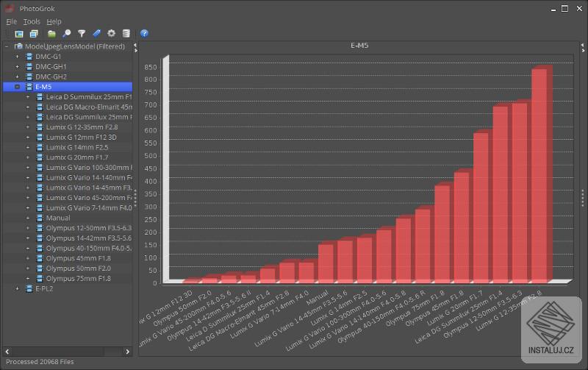This screenshot has height=370, width=588.
Task: Expand the E-PL2 tree node
Action: click(x=17, y=289)
